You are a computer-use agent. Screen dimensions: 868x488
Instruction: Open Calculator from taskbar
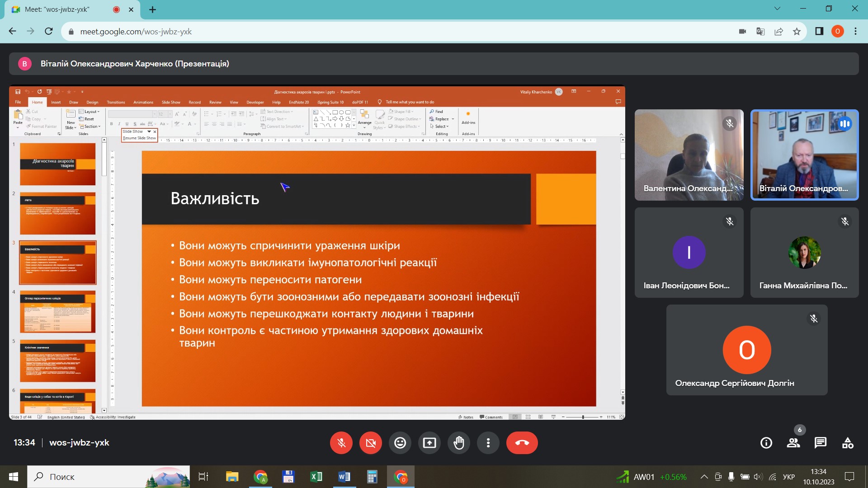click(372, 477)
